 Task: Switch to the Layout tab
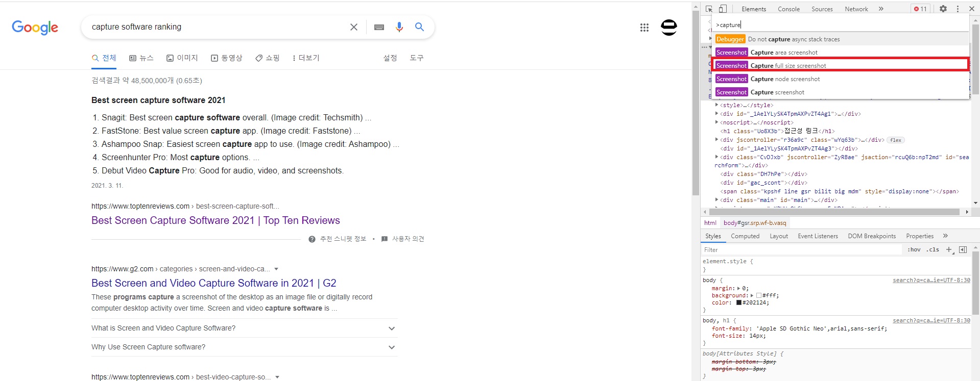click(x=779, y=236)
